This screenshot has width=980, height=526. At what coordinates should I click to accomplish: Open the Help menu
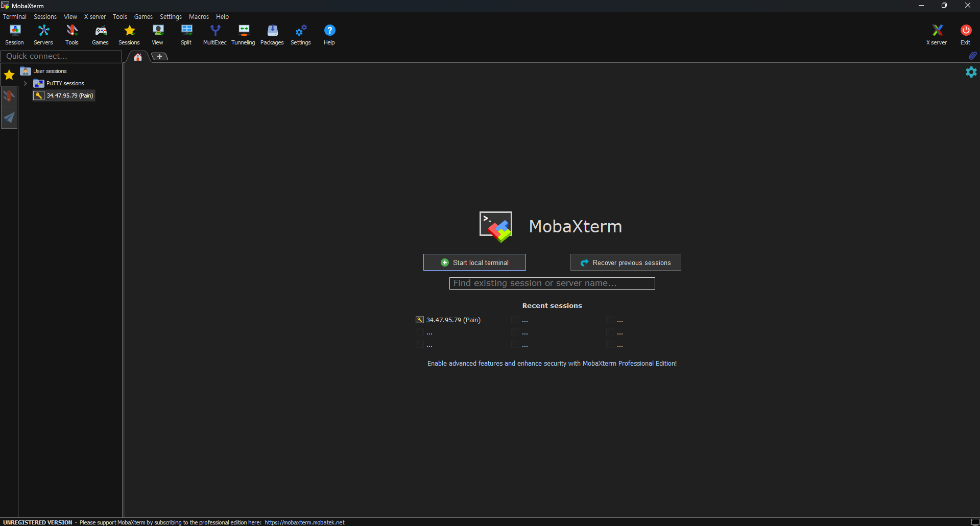[x=223, y=17]
